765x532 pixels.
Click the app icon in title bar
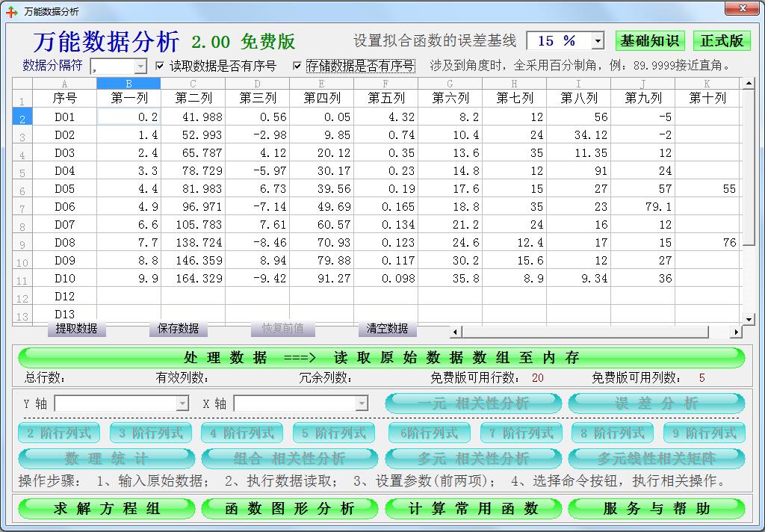[x=11, y=11]
